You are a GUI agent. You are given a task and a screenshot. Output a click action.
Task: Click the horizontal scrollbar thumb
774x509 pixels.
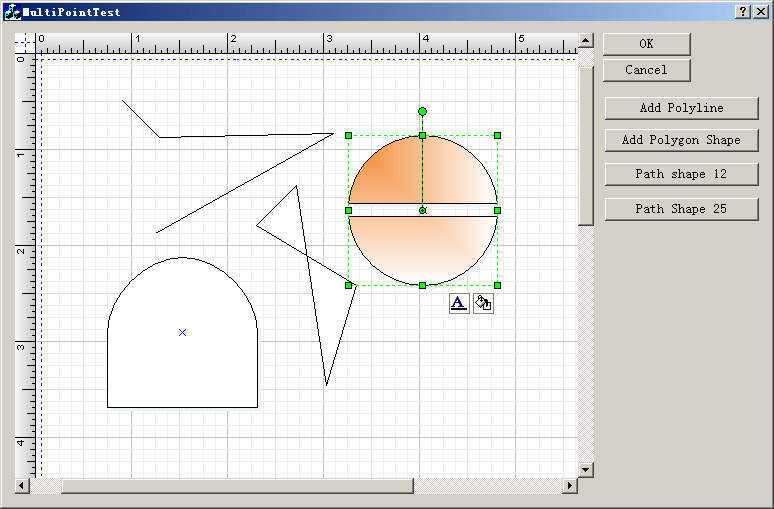(237, 486)
